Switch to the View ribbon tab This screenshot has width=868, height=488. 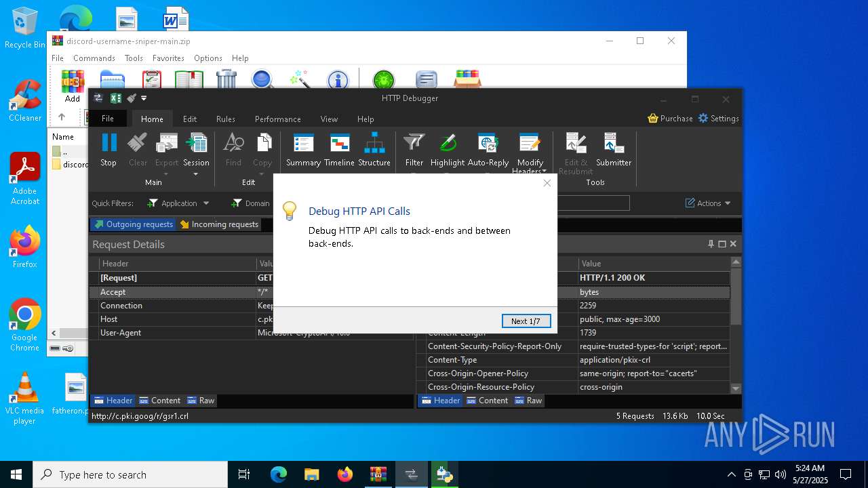(329, 119)
